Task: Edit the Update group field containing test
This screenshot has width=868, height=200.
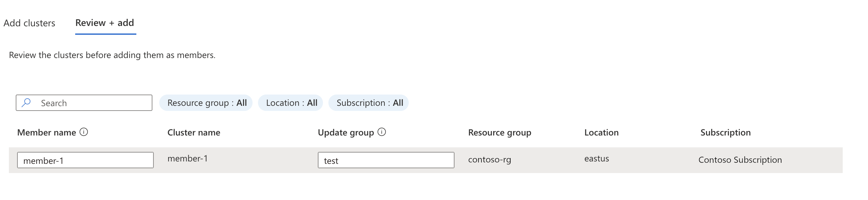Action: coord(386,160)
